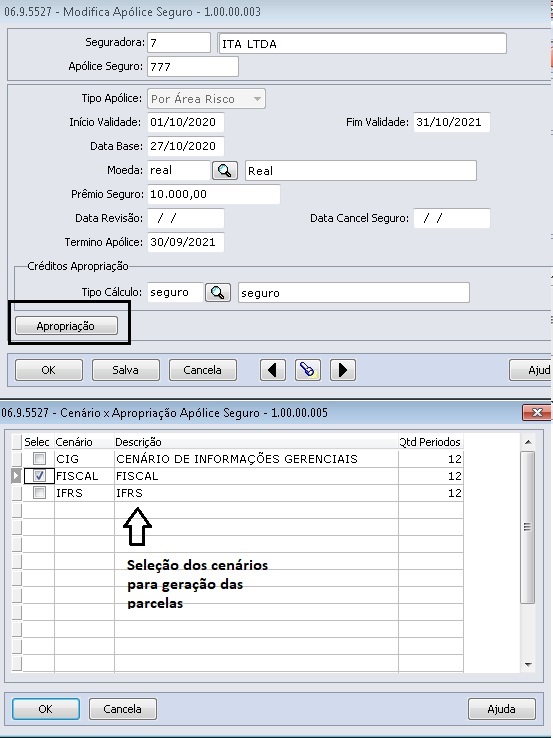Click the Data Base date field
Screen dimensions: 553x738
click(x=186, y=146)
